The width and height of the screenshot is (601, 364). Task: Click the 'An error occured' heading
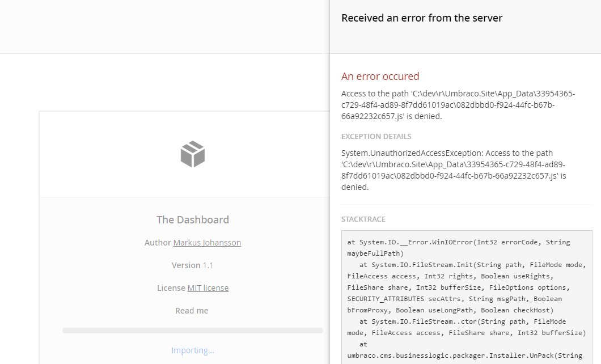click(380, 76)
